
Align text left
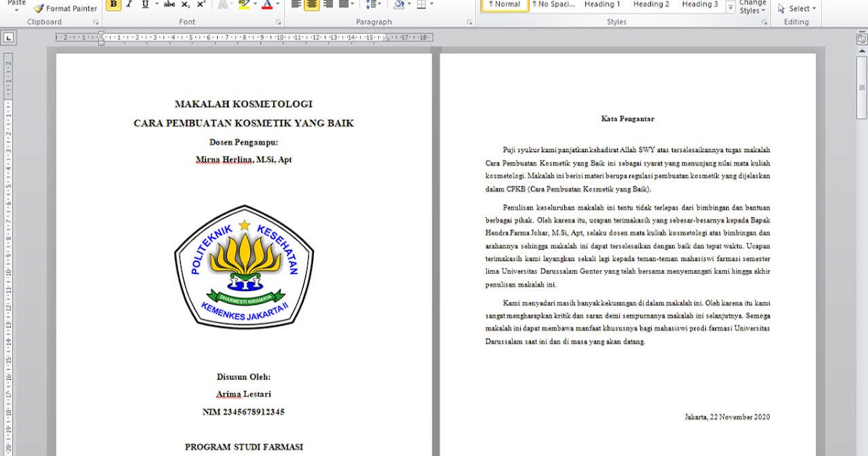[x=297, y=4]
